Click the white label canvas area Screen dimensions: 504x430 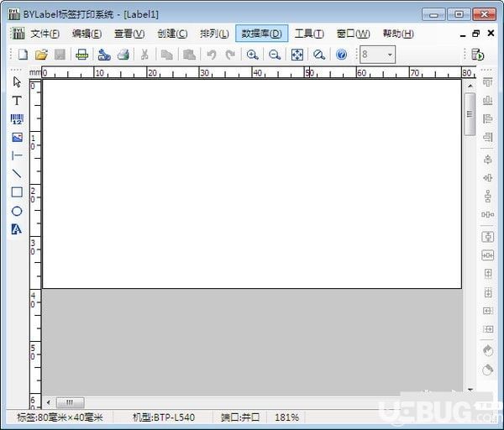click(x=252, y=184)
